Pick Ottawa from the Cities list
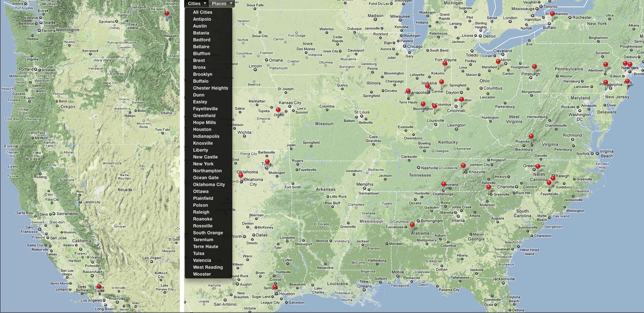 (201, 191)
